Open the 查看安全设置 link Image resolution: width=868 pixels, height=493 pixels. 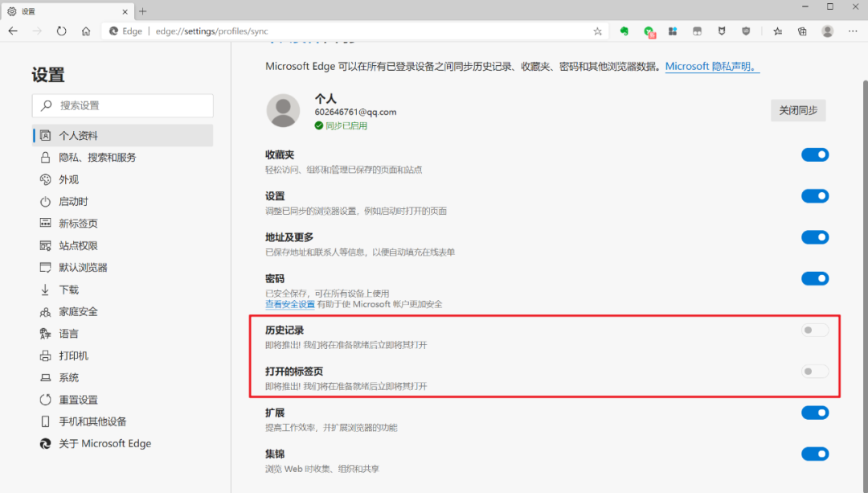click(290, 304)
